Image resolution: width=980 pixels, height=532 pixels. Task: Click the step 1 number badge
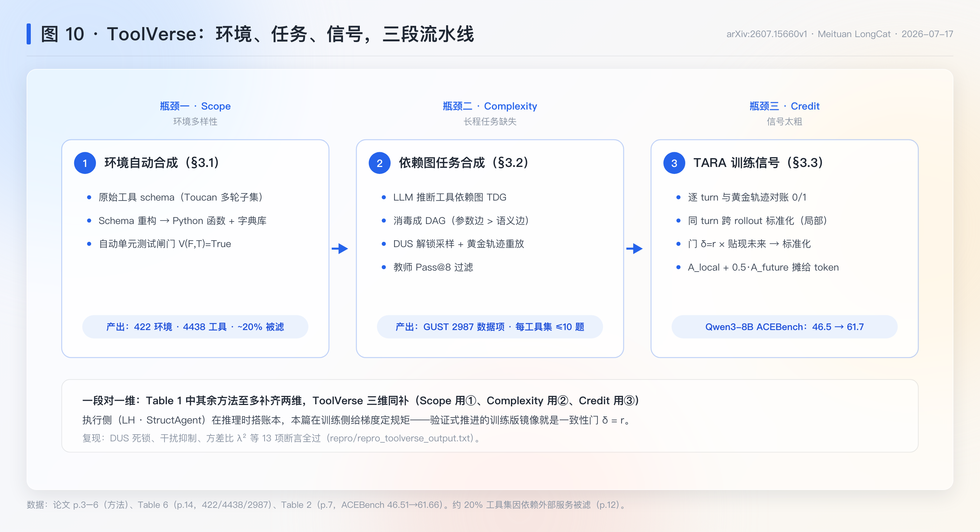[x=85, y=163]
